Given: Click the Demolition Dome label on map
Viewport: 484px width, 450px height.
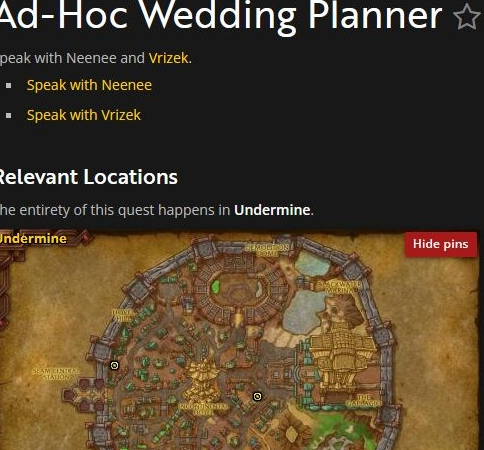Looking at the screenshot, I should pos(267,250).
